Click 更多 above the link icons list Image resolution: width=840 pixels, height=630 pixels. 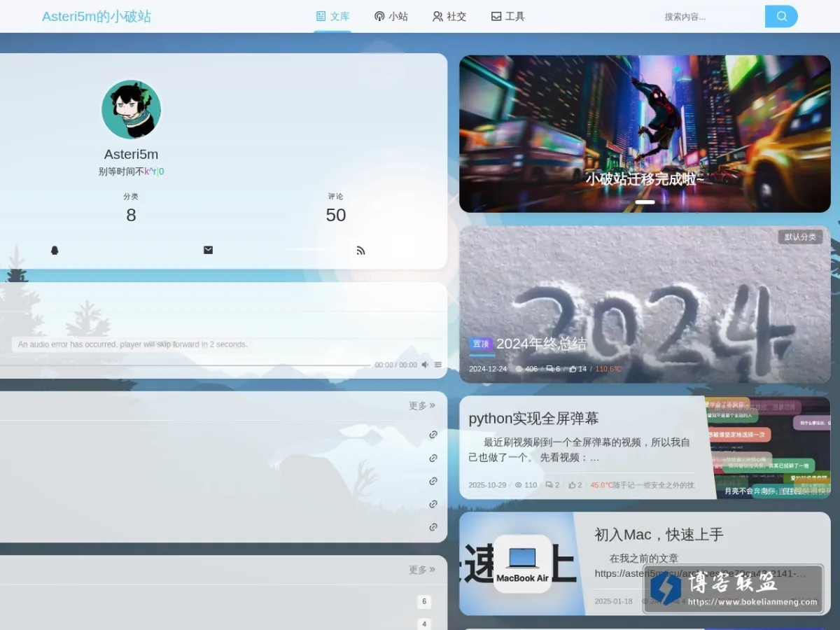[422, 405]
